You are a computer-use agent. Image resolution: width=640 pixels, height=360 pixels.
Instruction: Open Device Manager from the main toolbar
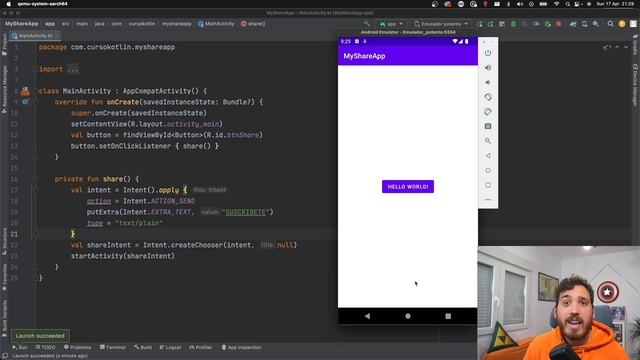[584, 24]
